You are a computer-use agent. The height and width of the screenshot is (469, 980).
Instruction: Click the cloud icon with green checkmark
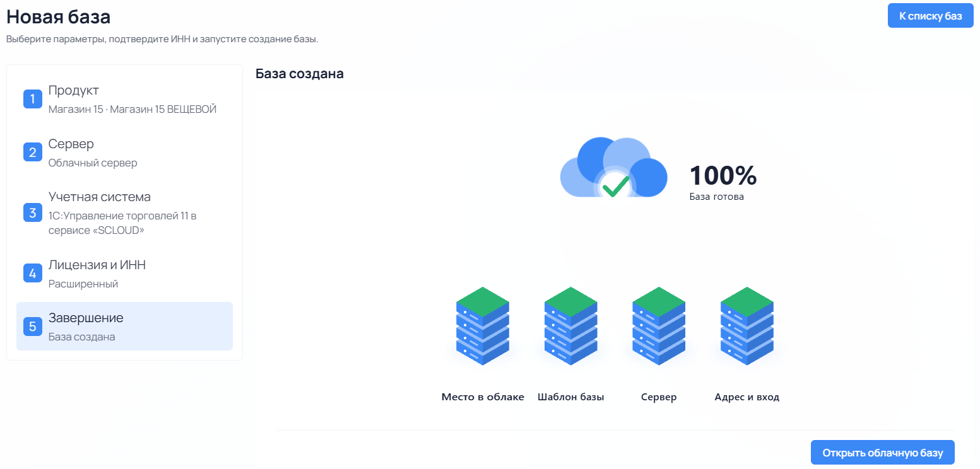click(613, 168)
